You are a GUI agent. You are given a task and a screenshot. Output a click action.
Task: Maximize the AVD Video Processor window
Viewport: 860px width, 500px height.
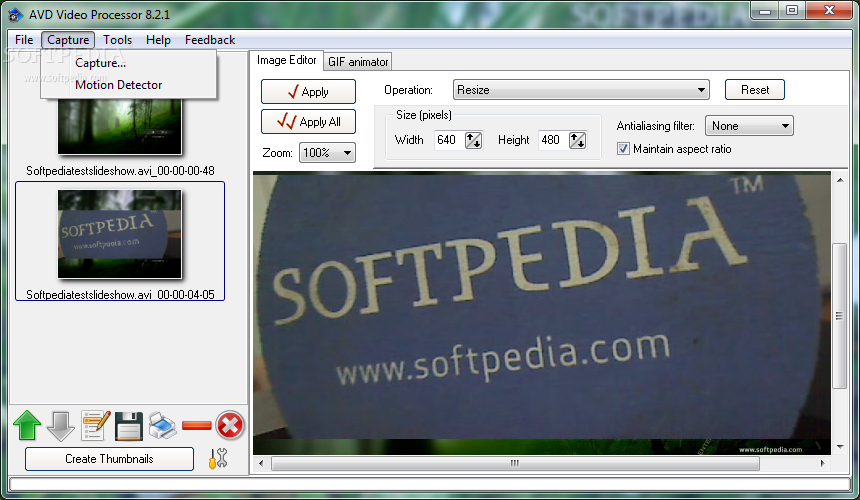point(792,11)
